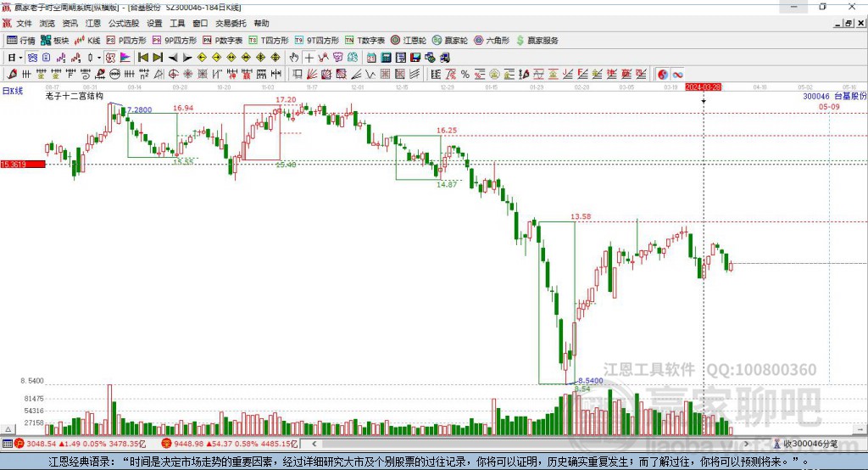The image size is (868, 470).
Task: Click the percent % drawing tool
Action: click(x=465, y=75)
